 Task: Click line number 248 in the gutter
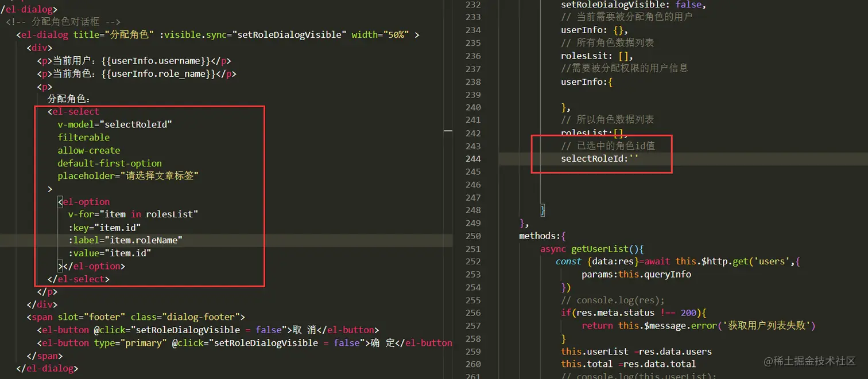pos(473,210)
